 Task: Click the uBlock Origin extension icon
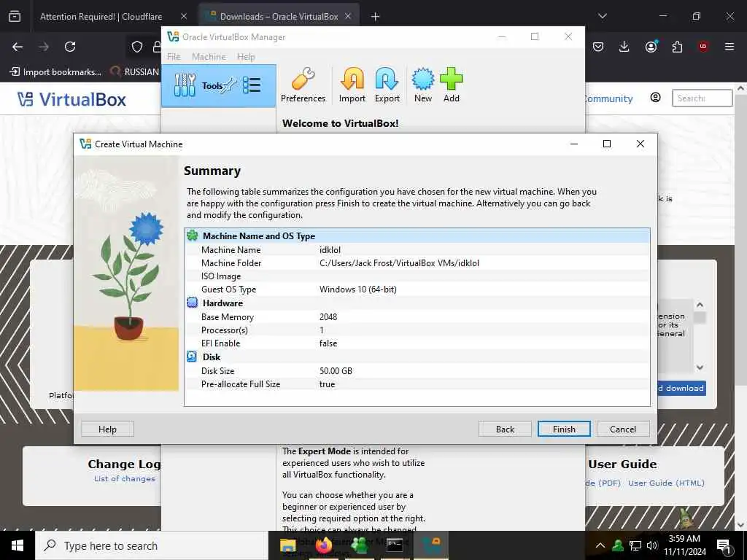point(703,47)
